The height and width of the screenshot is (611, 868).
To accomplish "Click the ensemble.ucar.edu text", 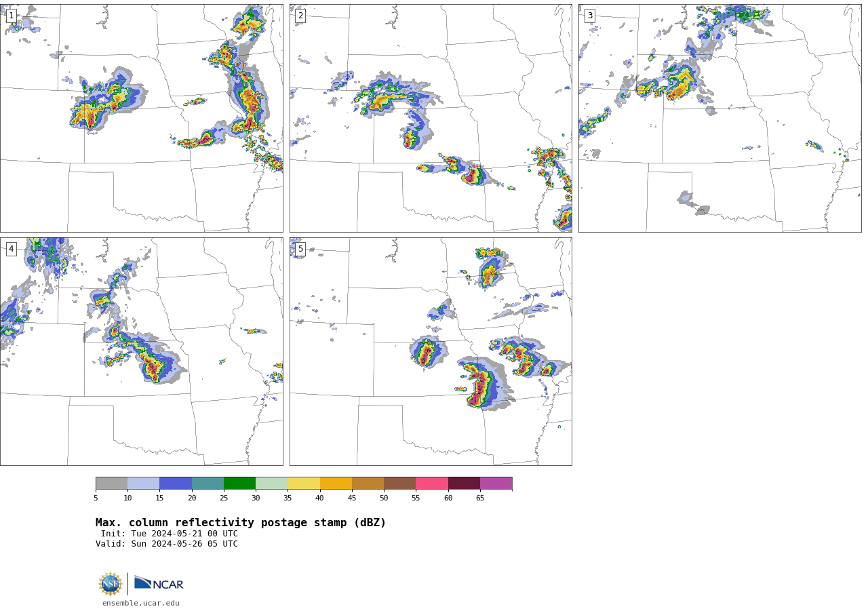I will (141, 604).
